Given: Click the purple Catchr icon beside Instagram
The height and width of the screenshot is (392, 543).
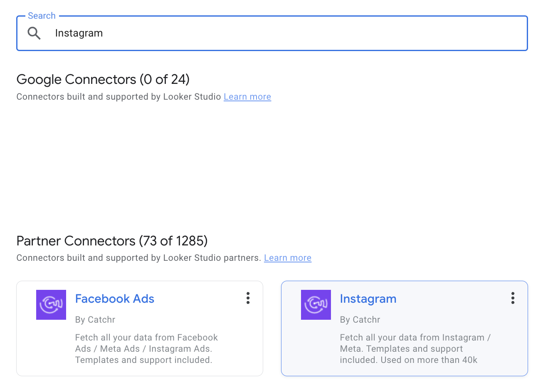Looking at the screenshot, I should [x=316, y=304].
